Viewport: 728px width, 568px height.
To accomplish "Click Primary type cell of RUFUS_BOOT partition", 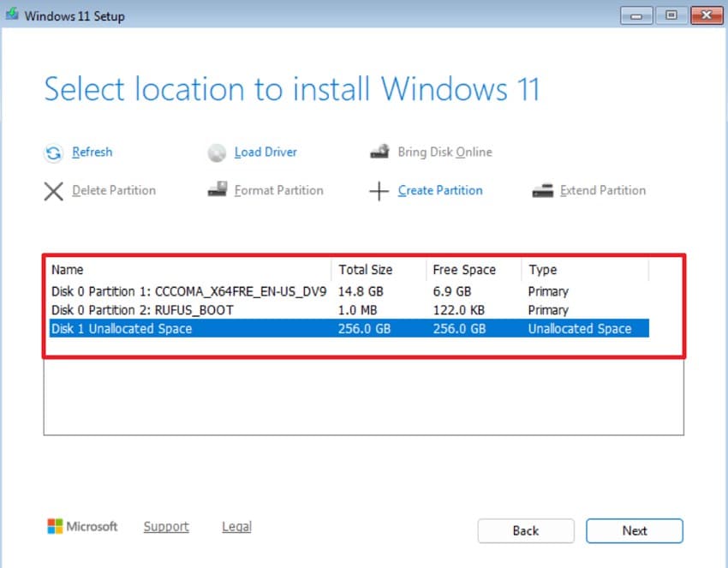I will (548, 310).
